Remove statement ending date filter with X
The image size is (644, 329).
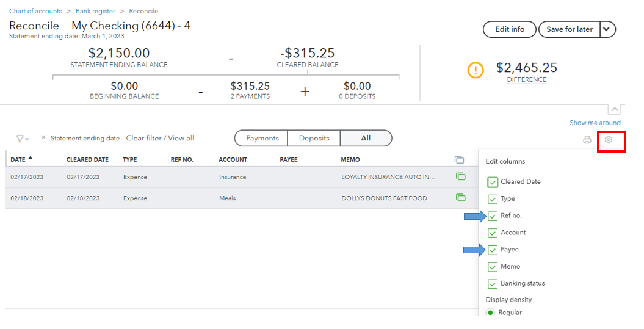pos(43,138)
